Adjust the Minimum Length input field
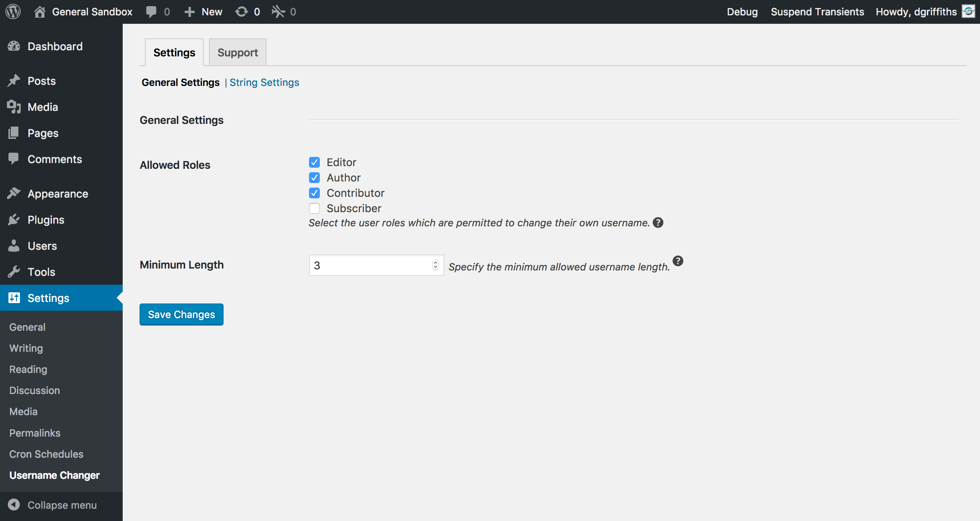The width and height of the screenshot is (980, 521). (x=375, y=265)
